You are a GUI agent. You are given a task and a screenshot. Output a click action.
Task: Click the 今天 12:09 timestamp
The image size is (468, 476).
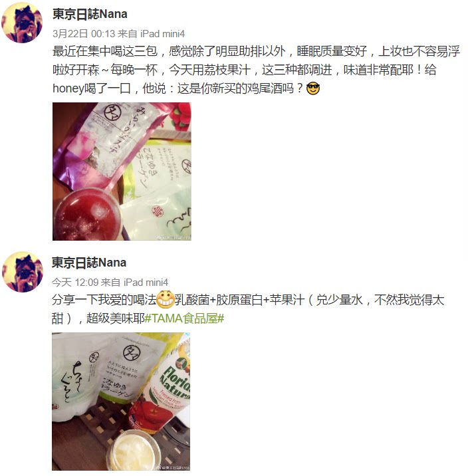pyautogui.click(x=75, y=283)
